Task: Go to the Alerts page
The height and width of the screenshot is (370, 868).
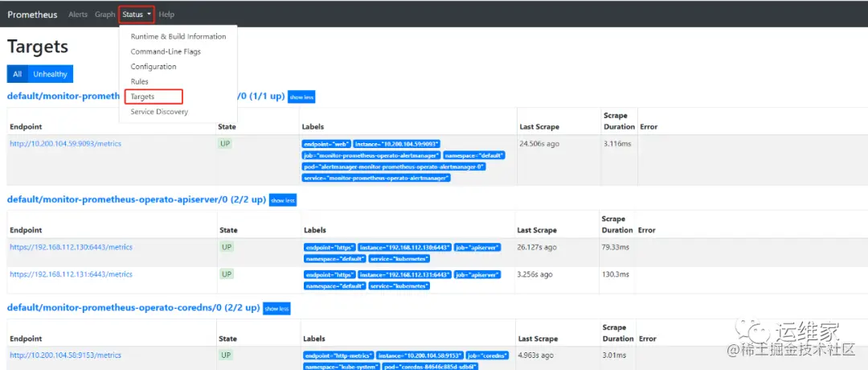Action: 78,14
